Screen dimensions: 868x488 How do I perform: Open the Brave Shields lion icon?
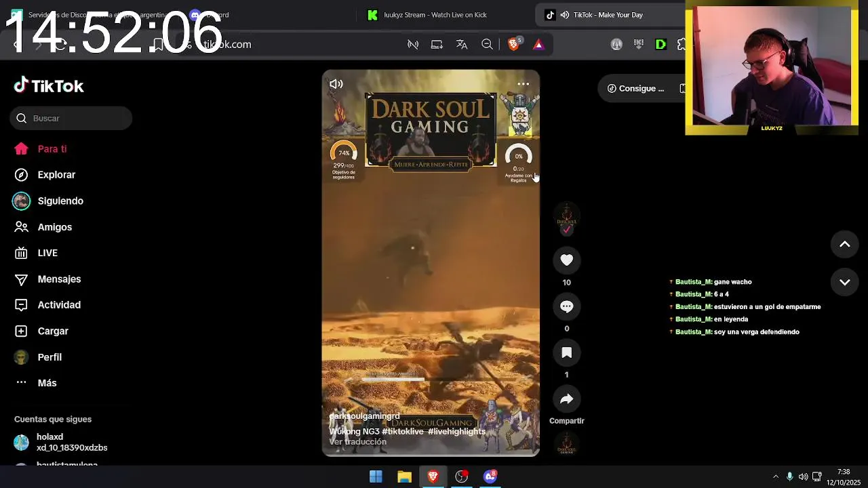click(x=513, y=44)
